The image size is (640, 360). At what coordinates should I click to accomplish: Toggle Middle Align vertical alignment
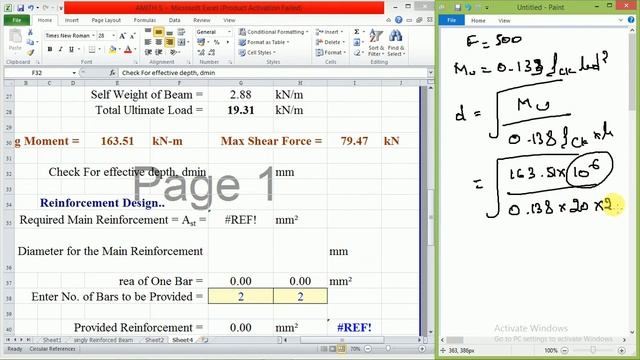159,32
